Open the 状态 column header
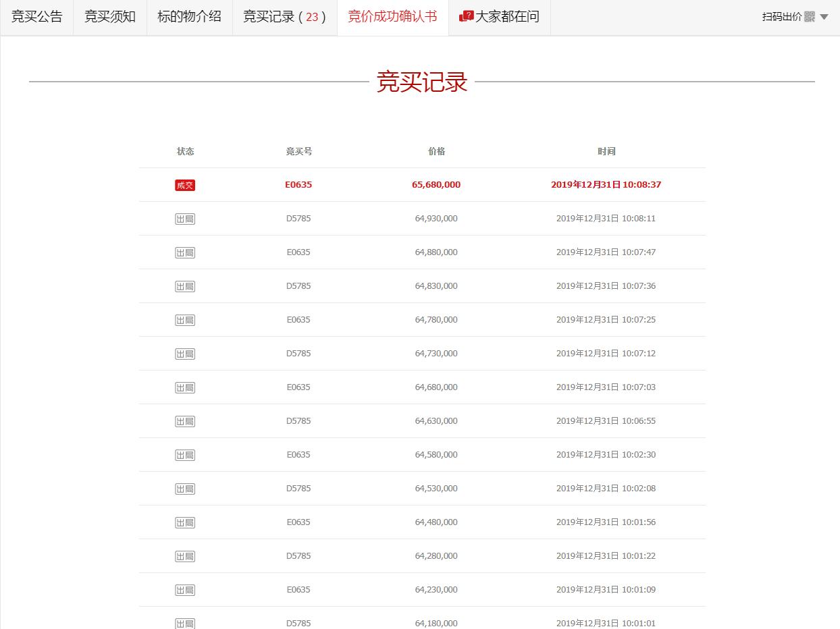 click(x=185, y=151)
